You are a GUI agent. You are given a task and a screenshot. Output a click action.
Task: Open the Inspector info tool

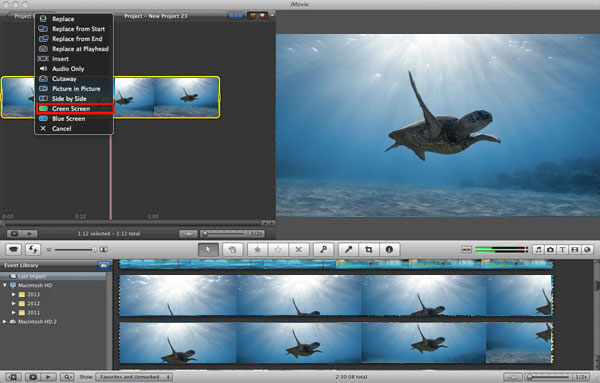point(389,249)
